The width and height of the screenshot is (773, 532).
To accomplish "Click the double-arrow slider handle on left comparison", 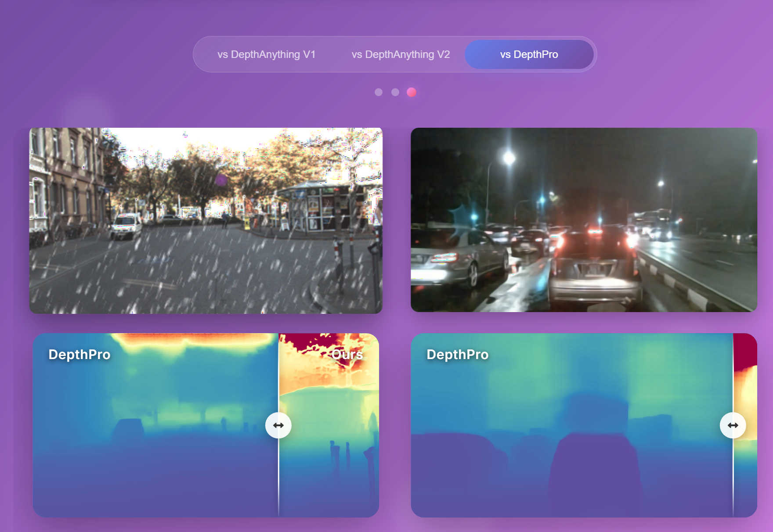I will [278, 425].
